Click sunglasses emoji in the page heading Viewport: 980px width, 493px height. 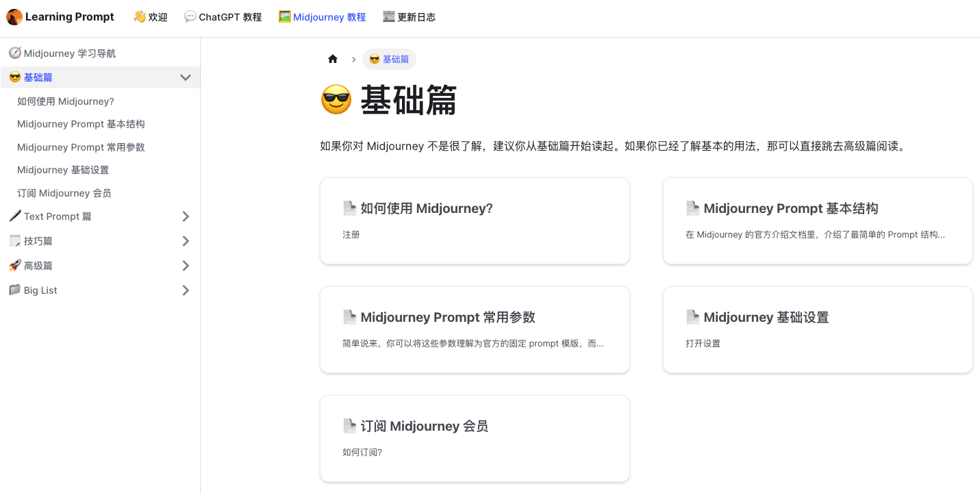tap(336, 101)
